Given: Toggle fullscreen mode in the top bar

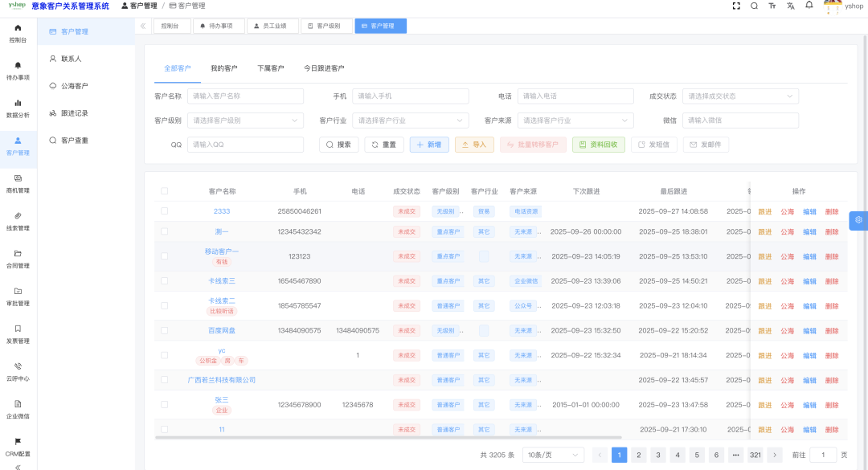Looking at the screenshot, I should point(736,6).
